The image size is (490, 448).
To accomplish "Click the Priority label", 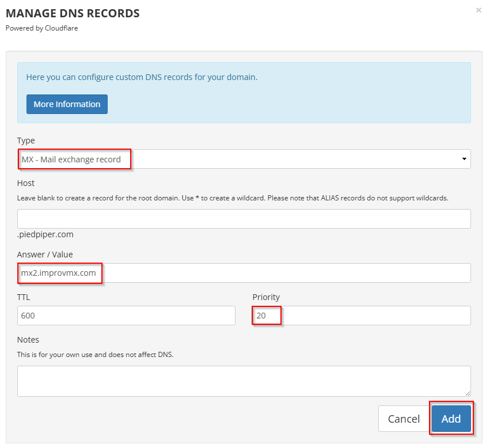I will (266, 297).
